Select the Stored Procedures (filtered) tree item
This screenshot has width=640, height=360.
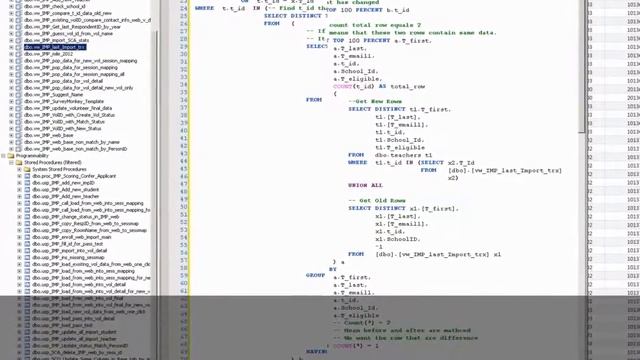(x=53, y=162)
